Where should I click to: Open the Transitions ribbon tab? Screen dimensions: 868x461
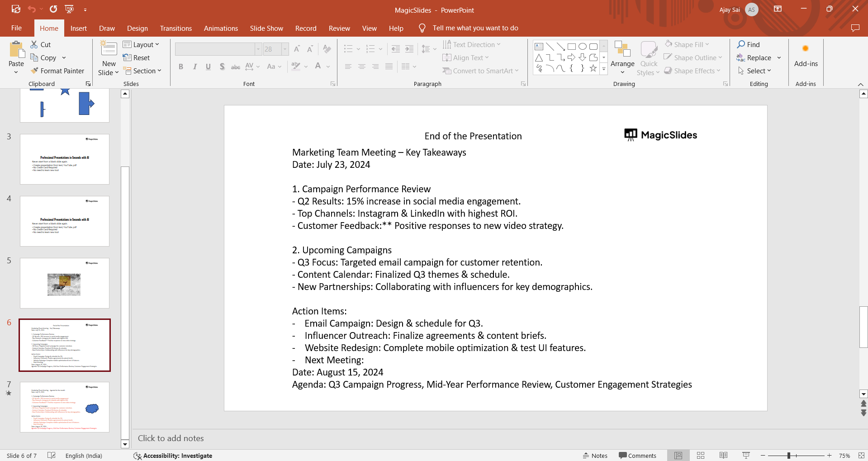click(x=175, y=28)
